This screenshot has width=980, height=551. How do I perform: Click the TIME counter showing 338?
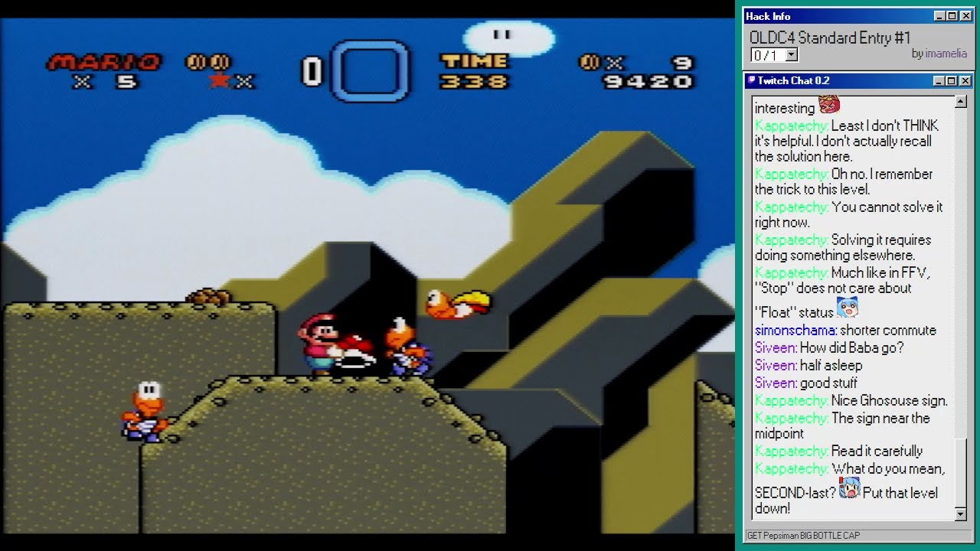click(474, 81)
